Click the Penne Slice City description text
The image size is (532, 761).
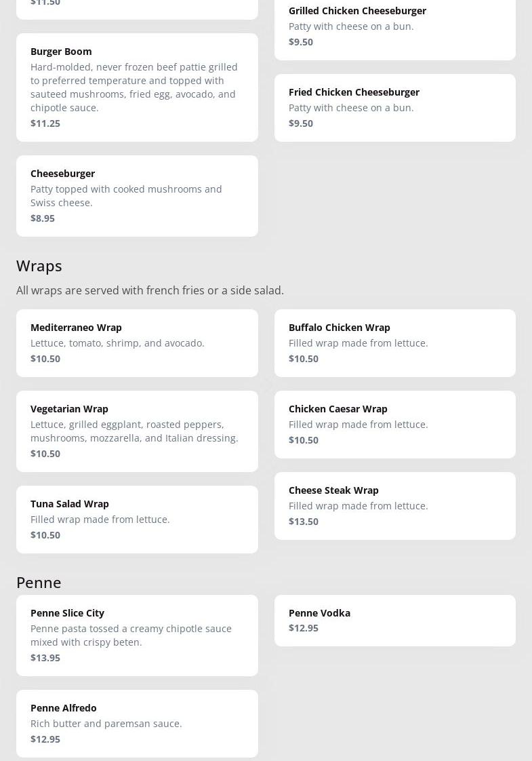click(x=131, y=635)
